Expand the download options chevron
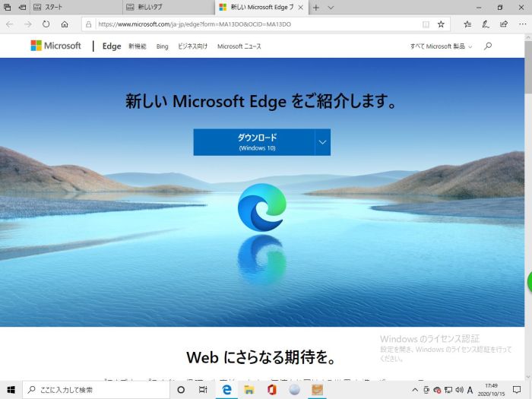This screenshot has height=399, width=532. click(x=322, y=142)
